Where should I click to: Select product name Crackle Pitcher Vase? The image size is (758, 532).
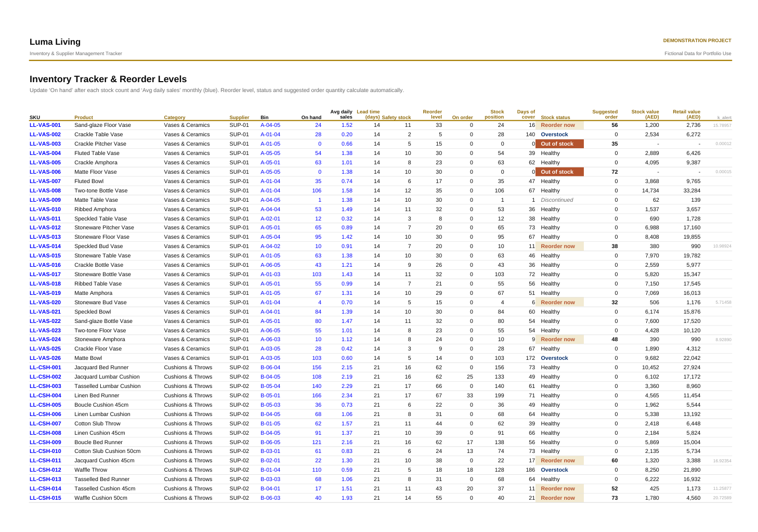tap(100, 144)
